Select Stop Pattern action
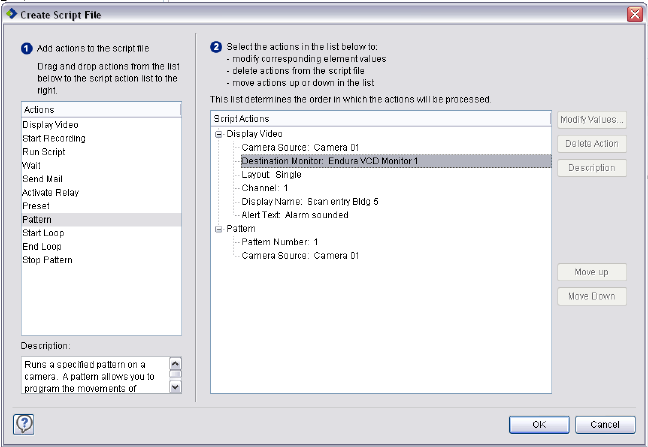Viewport: 648px width, 447px height. 101,260
